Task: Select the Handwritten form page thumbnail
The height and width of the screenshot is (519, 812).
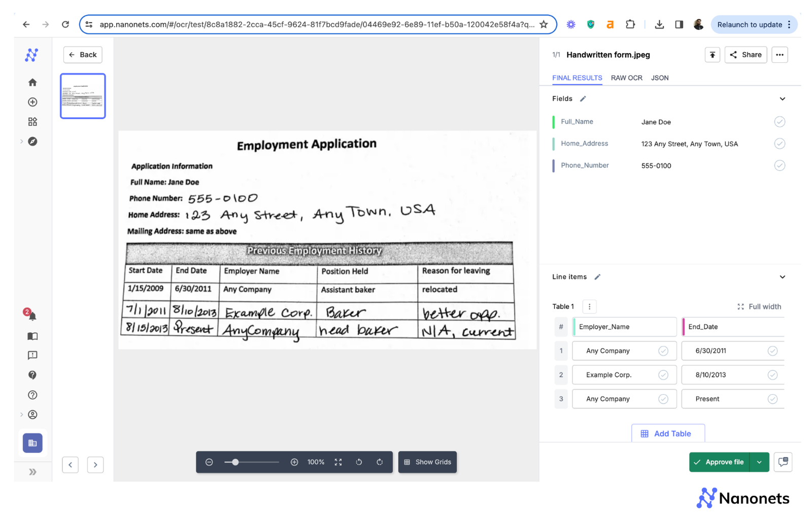Action: (83, 95)
